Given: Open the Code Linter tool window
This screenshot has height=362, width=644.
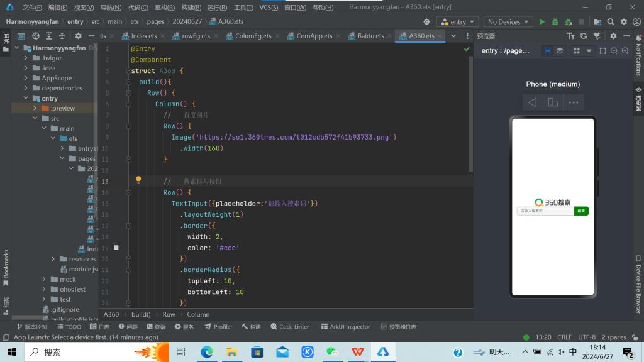Looking at the screenshot, I should coord(289,327).
